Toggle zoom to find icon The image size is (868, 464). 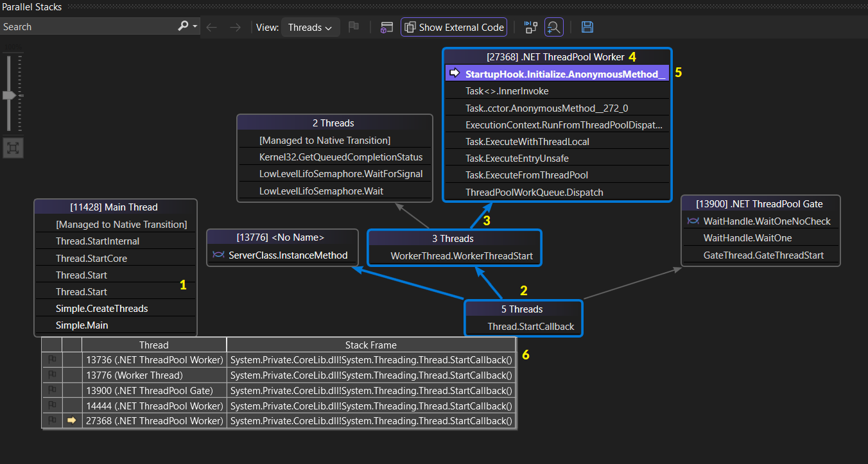pos(554,28)
